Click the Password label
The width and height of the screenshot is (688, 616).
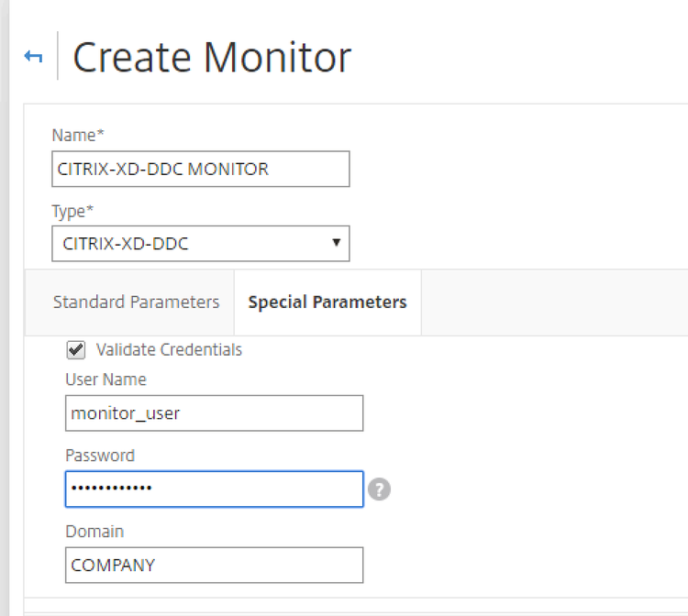[100, 456]
